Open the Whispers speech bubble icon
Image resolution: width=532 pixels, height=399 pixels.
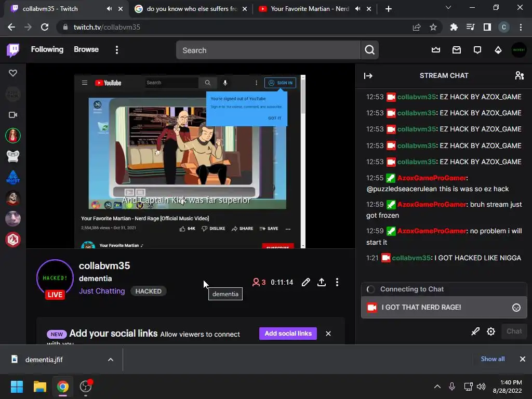tap(477, 50)
